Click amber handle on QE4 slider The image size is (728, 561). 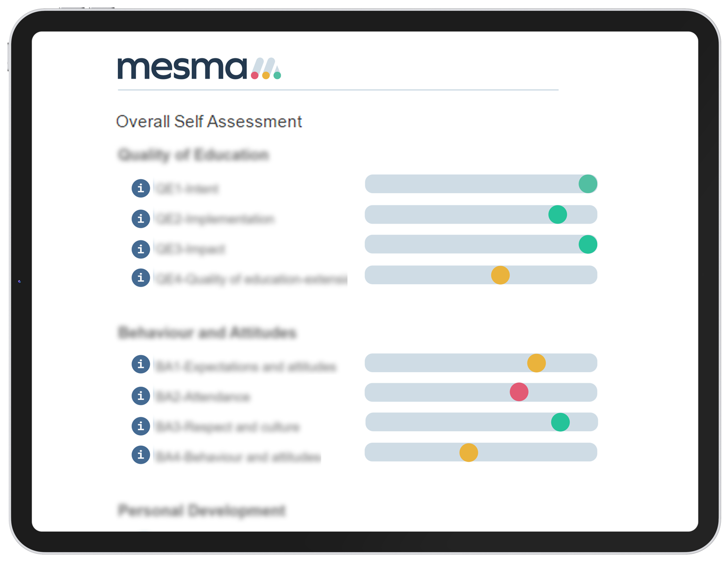pos(500,275)
